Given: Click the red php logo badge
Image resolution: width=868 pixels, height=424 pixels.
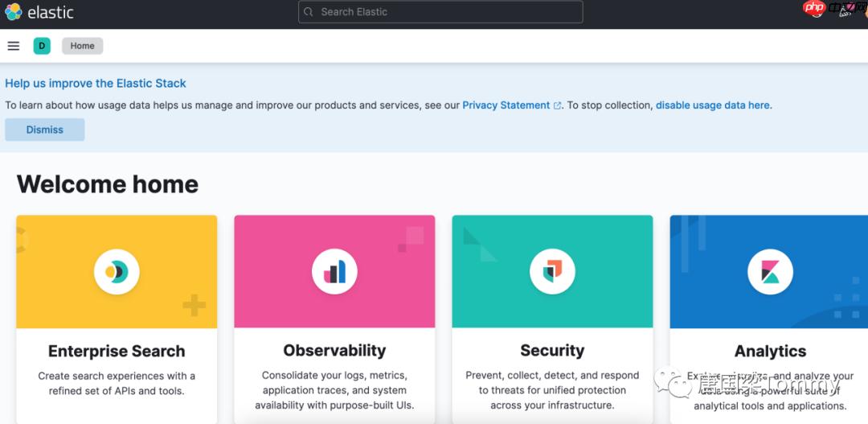Looking at the screenshot, I should click(814, 9).
